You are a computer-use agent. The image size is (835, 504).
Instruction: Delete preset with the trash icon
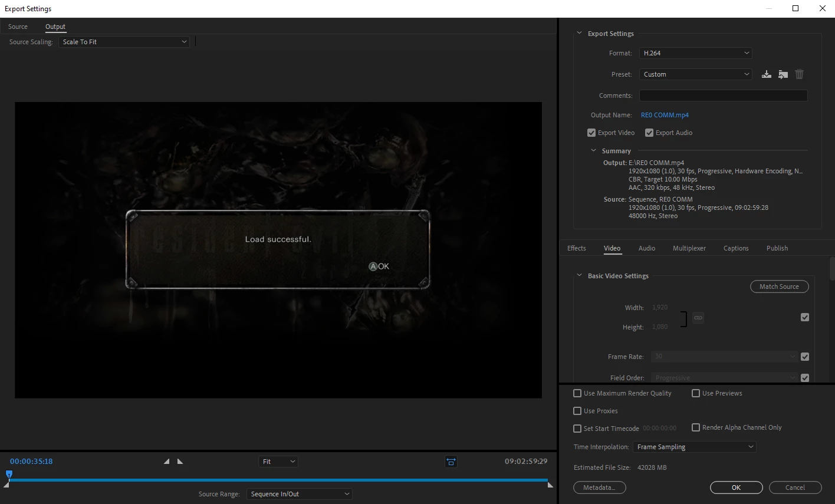[x=799, y=74]
